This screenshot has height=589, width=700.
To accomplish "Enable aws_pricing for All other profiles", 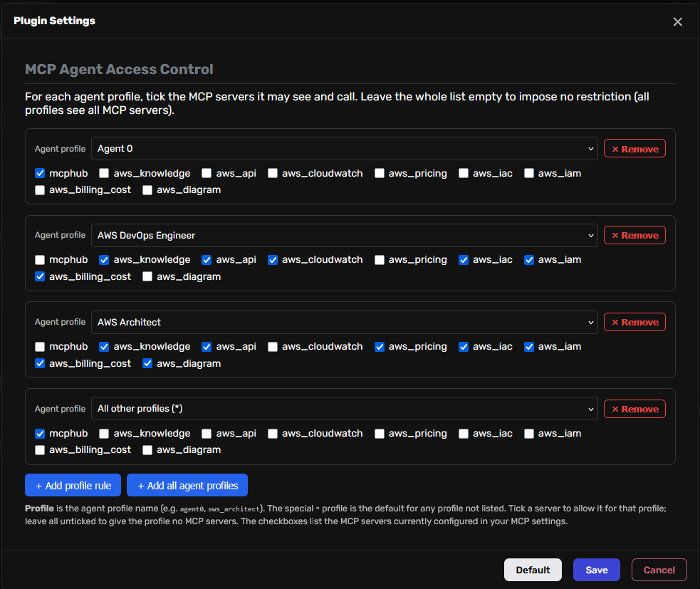I will [x=379, y=433].
